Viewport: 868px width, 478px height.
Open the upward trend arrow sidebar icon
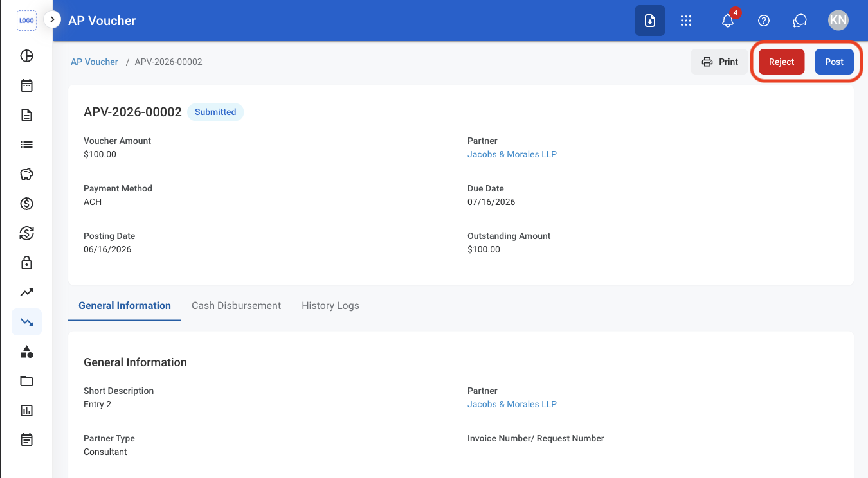(x=26, y=292)
